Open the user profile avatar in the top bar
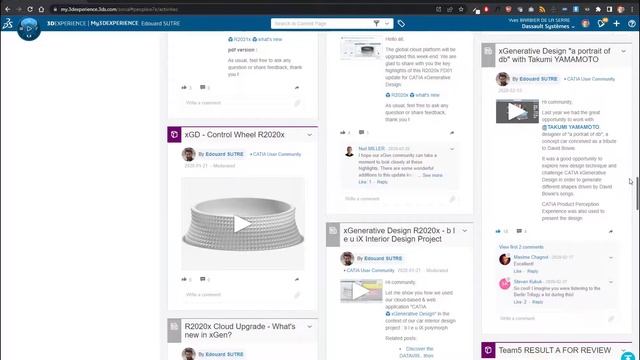Screen dimensions: 640x360 click(x=585, y=23)
